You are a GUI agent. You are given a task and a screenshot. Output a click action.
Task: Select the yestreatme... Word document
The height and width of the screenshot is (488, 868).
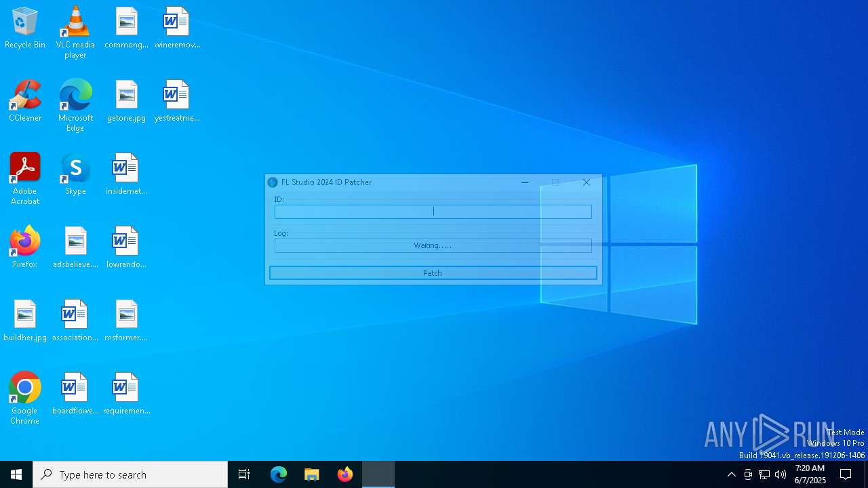click(x=177, y=101)
